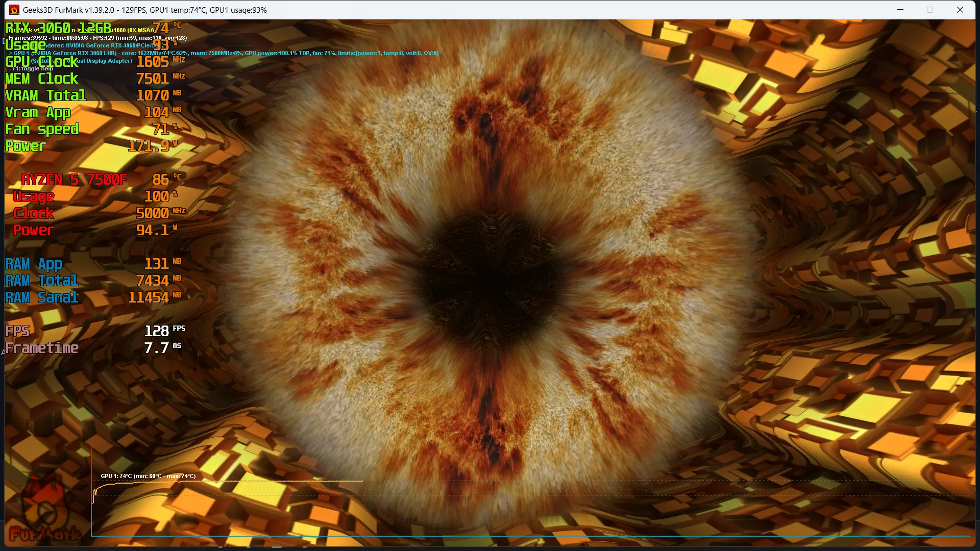
Task: Click the 'MEM Clock' overlay label
Action: (42, 79)
